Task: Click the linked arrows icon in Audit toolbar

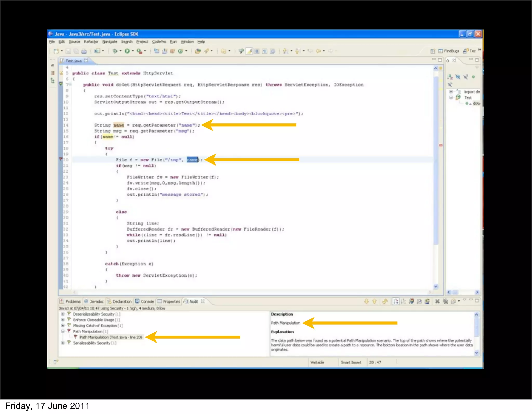Action: click(385, 301)
